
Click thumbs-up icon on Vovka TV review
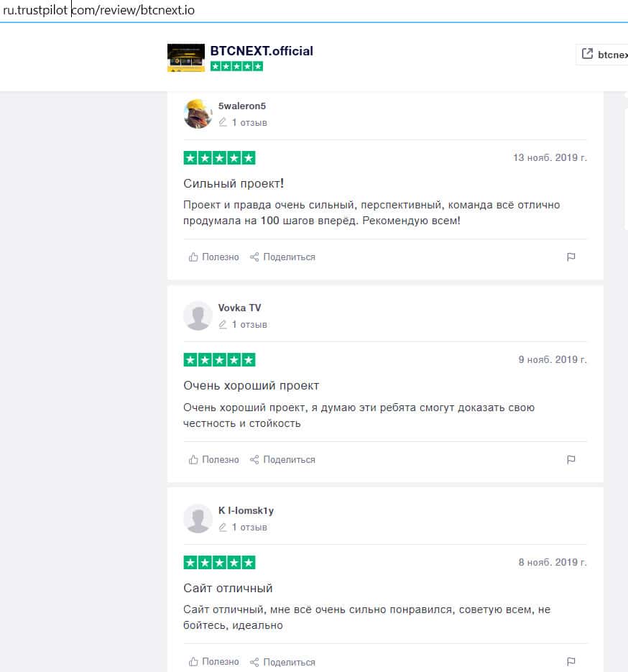193,460
